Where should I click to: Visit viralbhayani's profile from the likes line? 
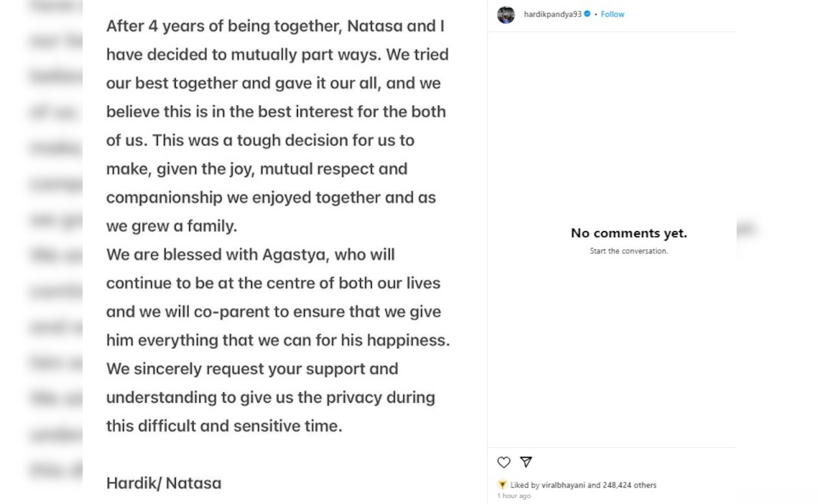563,485
